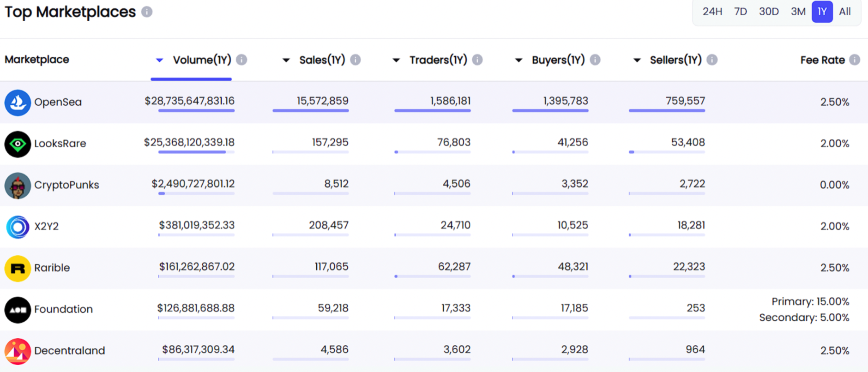Open info icon beside Sales(1Y) header
868x372 pixels.
coord(355,60)
